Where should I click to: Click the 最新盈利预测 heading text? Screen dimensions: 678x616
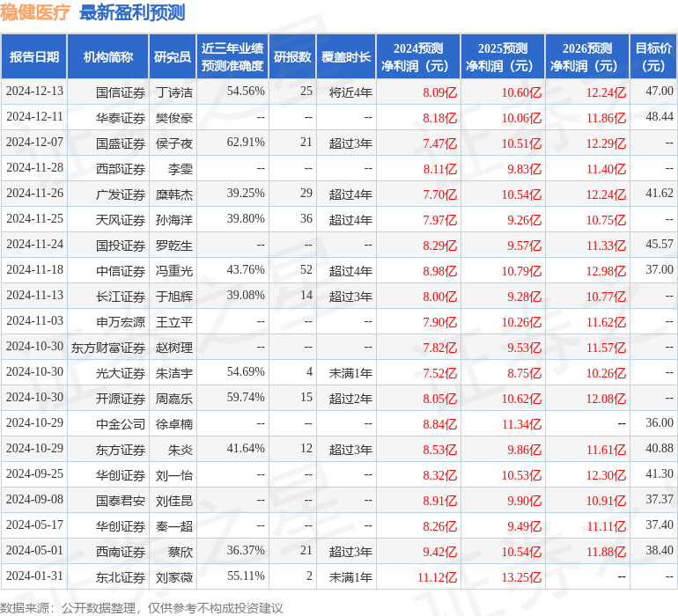point(132,12)
